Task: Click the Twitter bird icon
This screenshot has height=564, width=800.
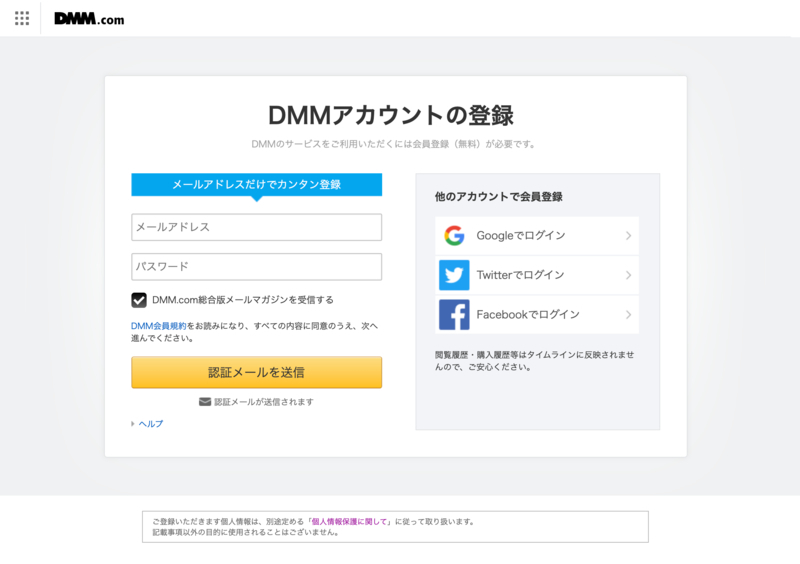Action: [x=454, y=275]
